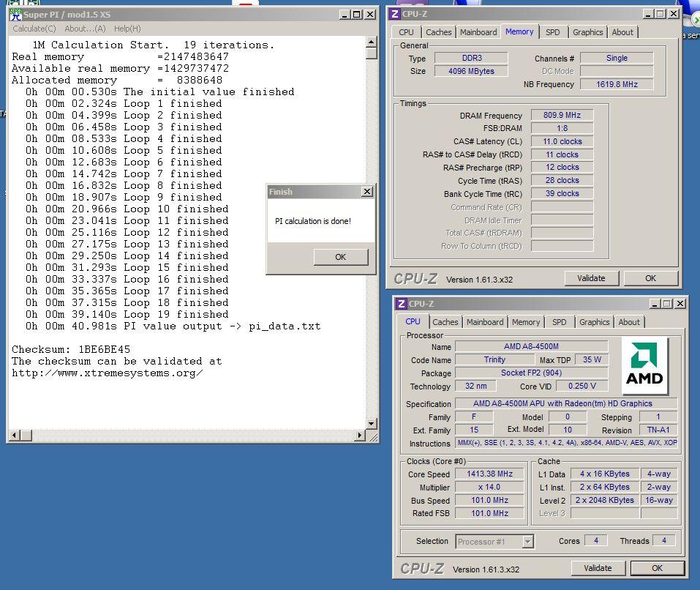Click the Super PI vertical scrollbar thumb

point(372,53)
